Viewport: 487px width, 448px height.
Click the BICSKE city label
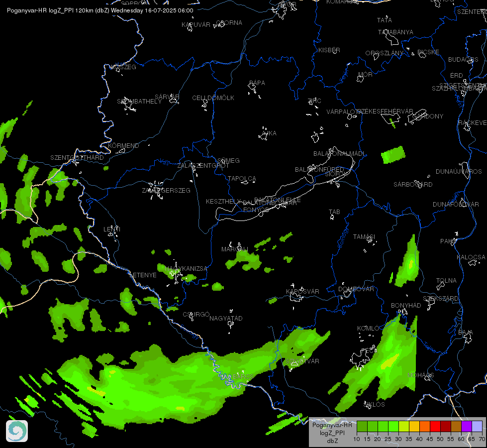tap(428, 52)
